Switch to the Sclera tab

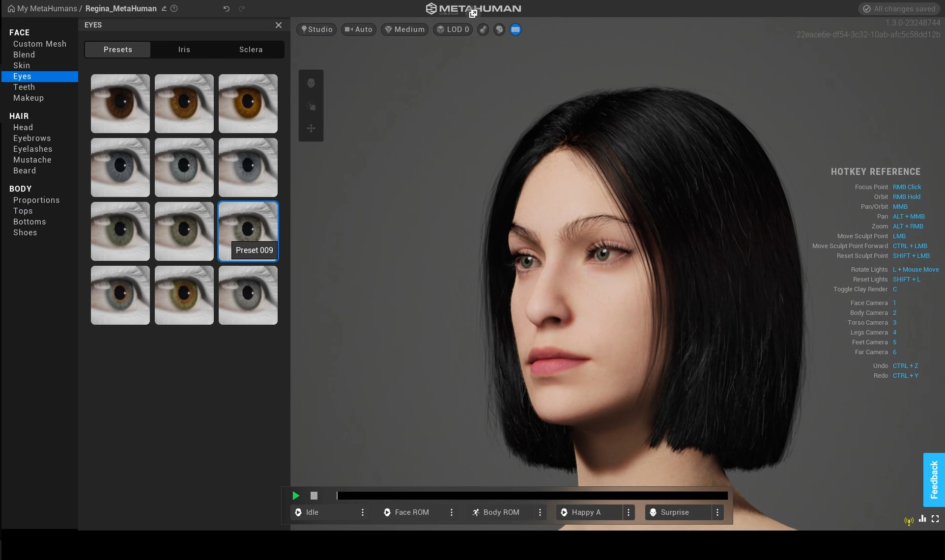point(251,50)
